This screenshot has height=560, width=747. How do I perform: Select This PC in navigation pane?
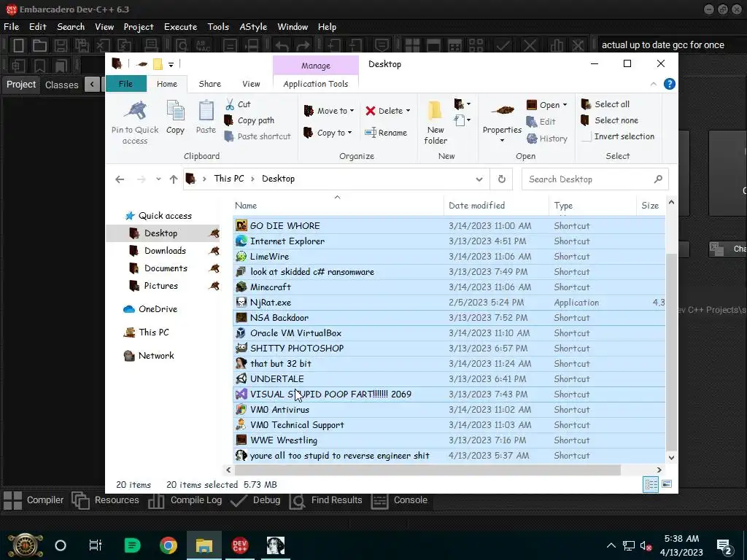click(x=153, y=332)
